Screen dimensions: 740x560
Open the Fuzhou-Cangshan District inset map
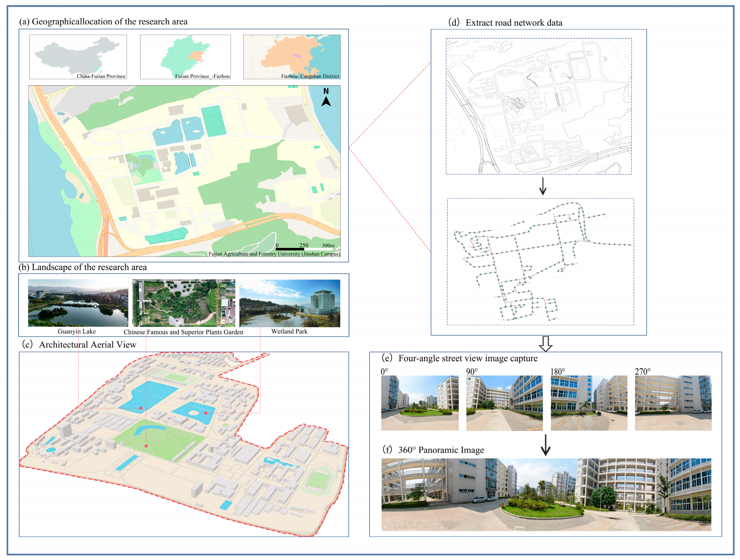tap(292, 57)
